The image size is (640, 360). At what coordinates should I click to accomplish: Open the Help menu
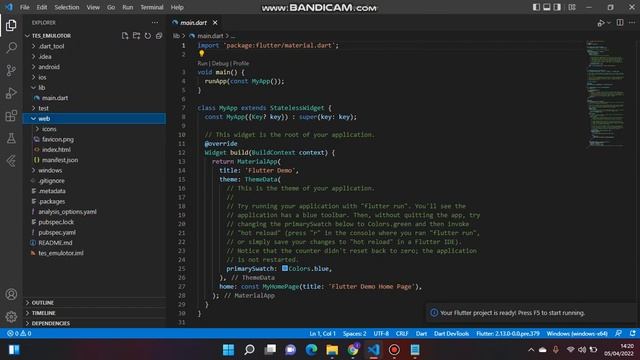[177, 7]
